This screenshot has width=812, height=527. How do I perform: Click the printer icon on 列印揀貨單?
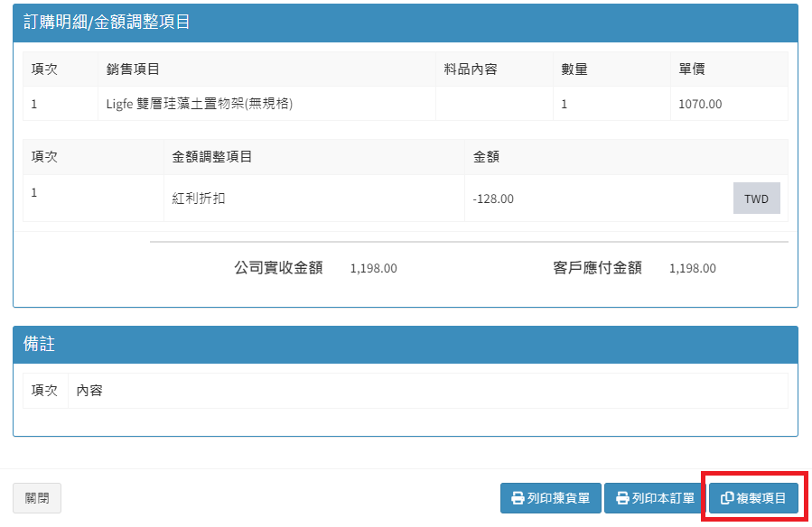click(x=518, y=498)
